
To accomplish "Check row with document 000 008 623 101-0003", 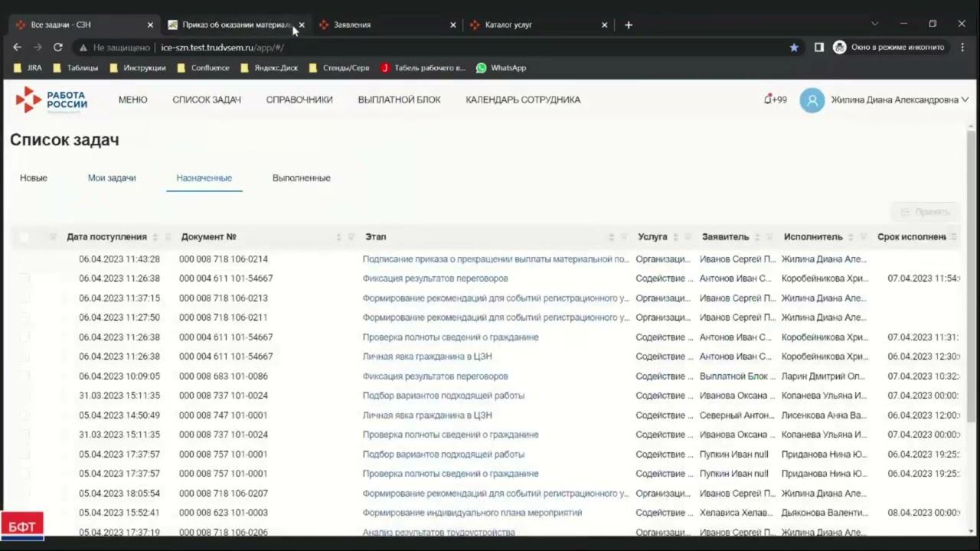I will click(24, 513).
